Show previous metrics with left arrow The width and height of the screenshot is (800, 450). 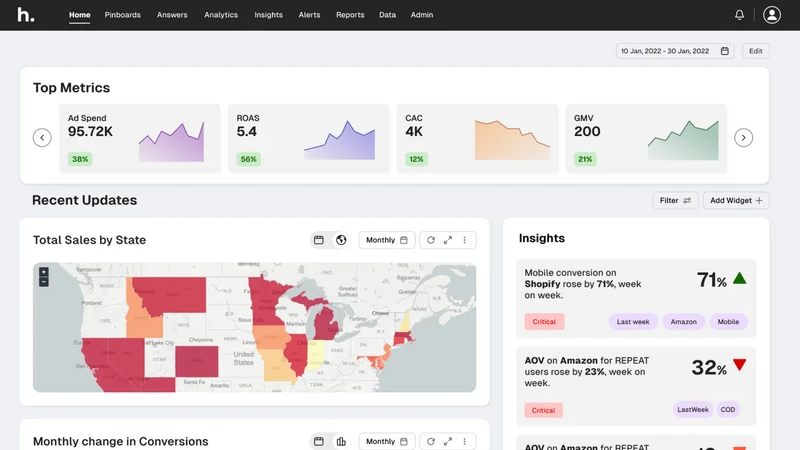coord(42,138)
